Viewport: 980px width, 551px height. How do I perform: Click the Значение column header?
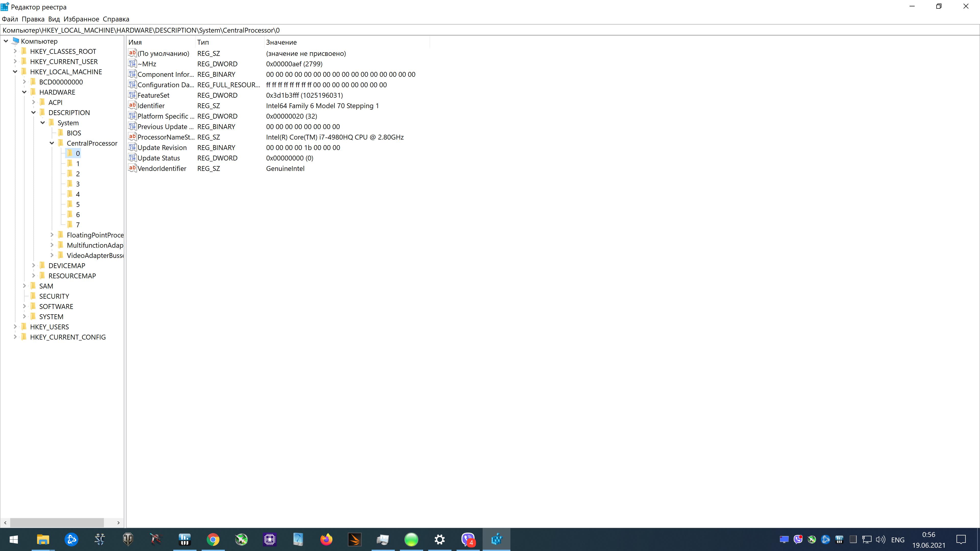pyautogui.click(x=281, y=42)
